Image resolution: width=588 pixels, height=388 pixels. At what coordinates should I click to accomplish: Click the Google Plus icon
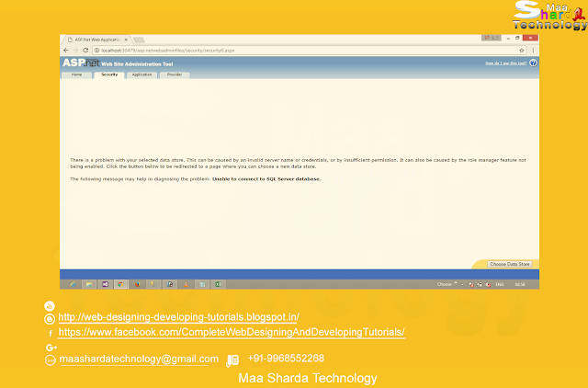click(x=51, y=348)
